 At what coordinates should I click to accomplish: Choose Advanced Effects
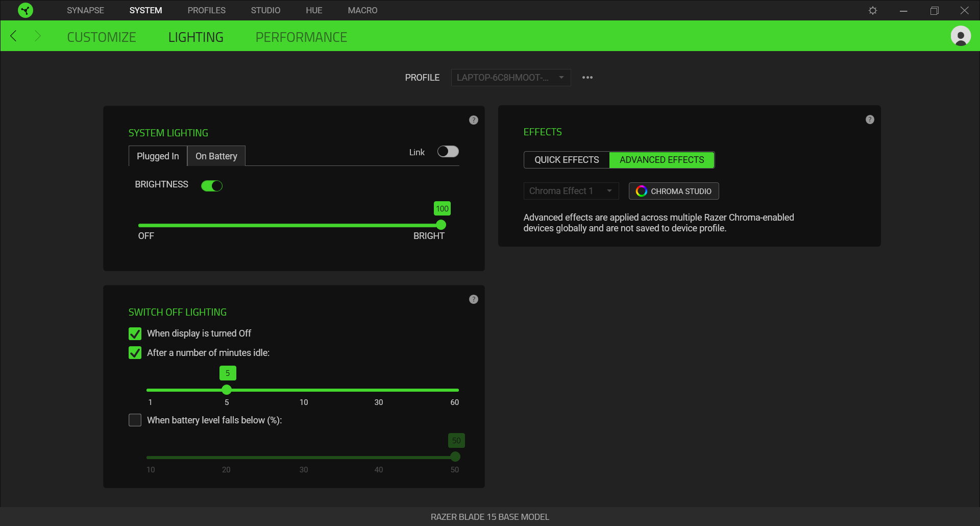[x=662, y=160]
